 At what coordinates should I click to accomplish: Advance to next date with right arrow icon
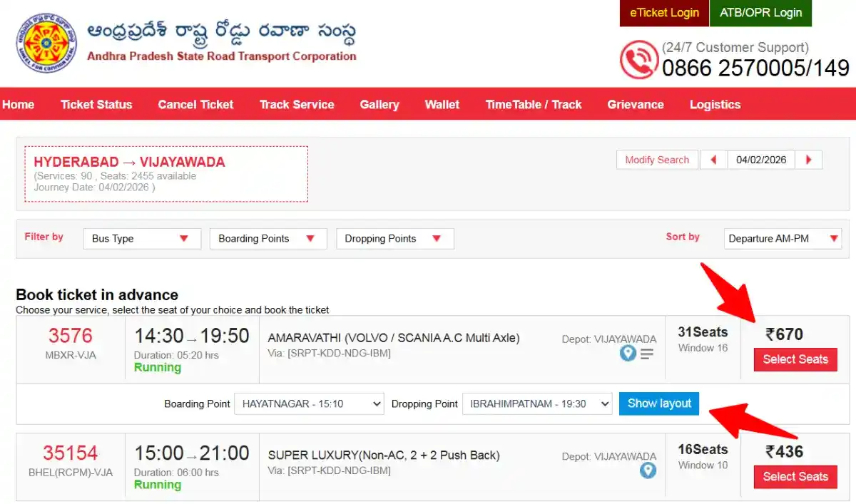point(808,160)
